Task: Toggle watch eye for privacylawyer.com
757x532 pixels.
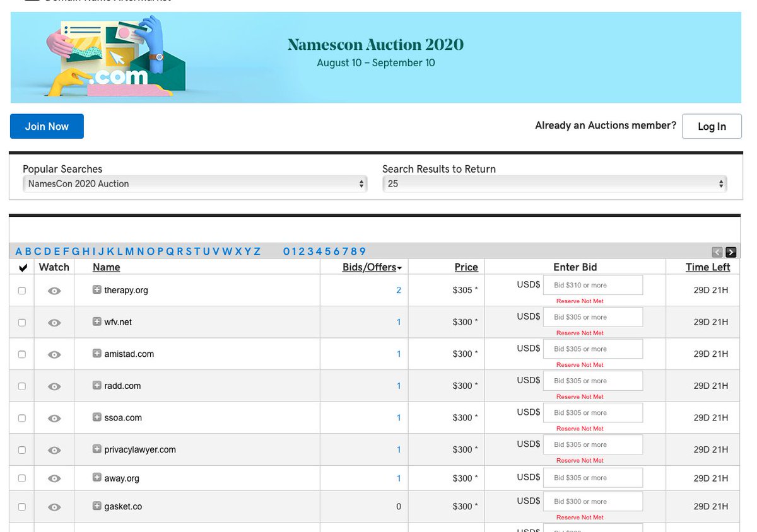Action: point(54,450)
